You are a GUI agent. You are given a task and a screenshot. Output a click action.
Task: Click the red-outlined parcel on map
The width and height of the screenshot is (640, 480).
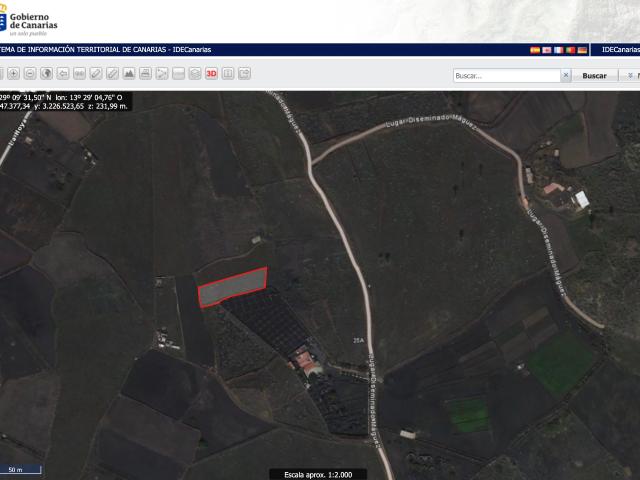click(232, 287)
